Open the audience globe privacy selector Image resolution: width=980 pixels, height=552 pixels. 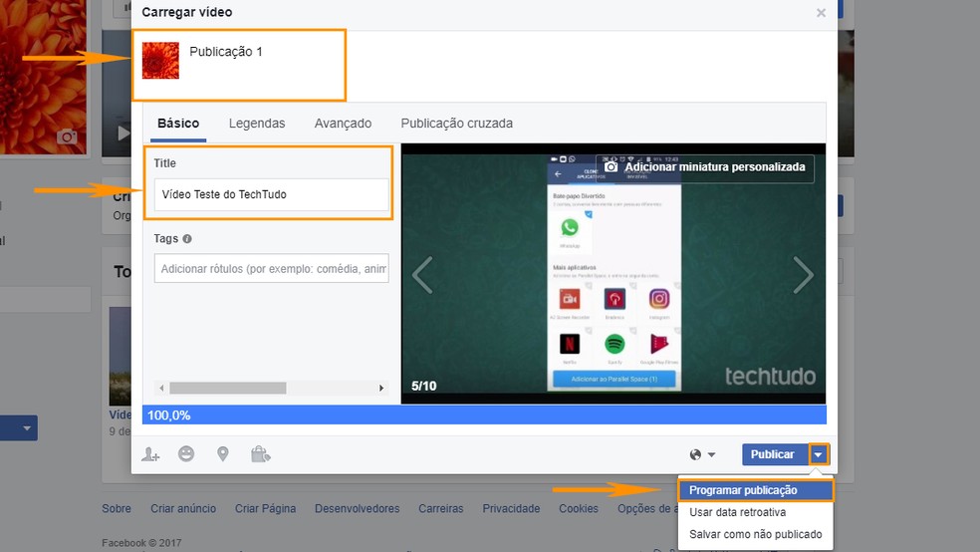702,454
